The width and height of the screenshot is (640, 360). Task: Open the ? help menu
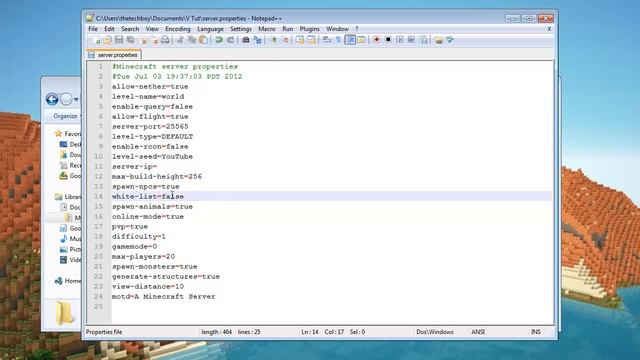(x=357, y=29)
